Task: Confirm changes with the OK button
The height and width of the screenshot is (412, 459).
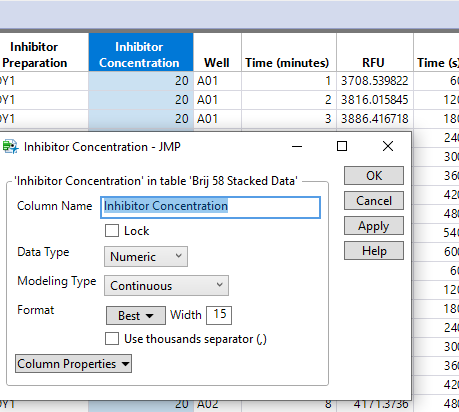Action: pyautogui.click(x=374, y=176)
